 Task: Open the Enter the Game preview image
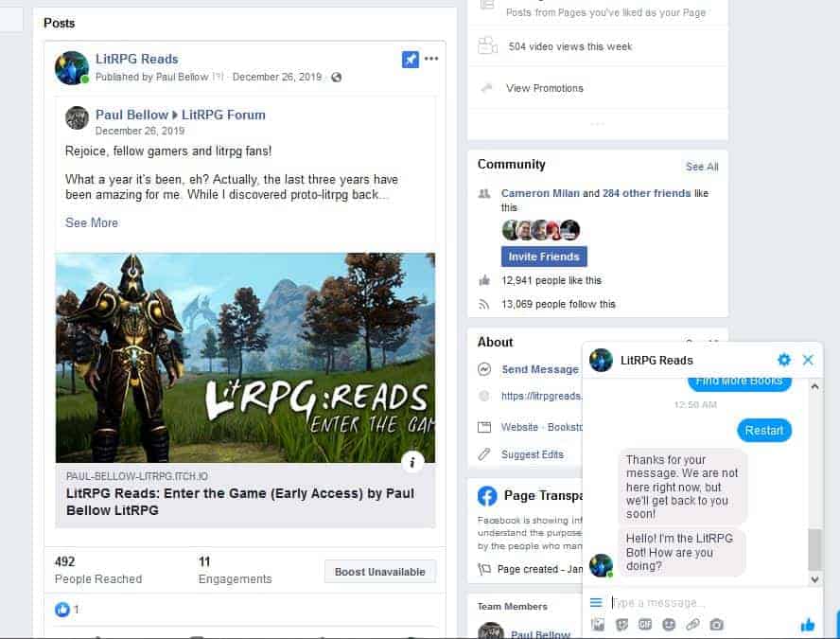pyautogui.click(x=245, y=358)
